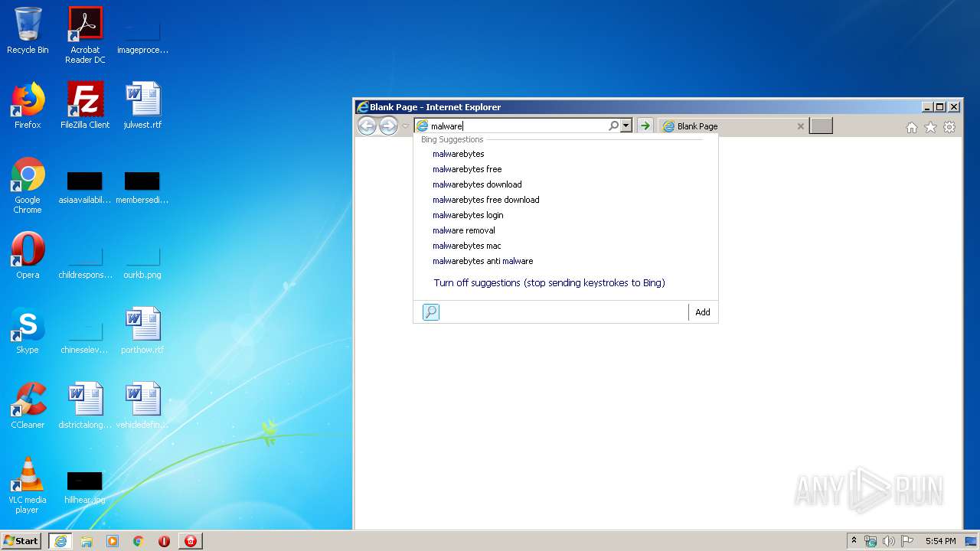This screenshot has height=551, width=980.
Task: Click the taskbar clock 5:54 PM
Action: 940,541
